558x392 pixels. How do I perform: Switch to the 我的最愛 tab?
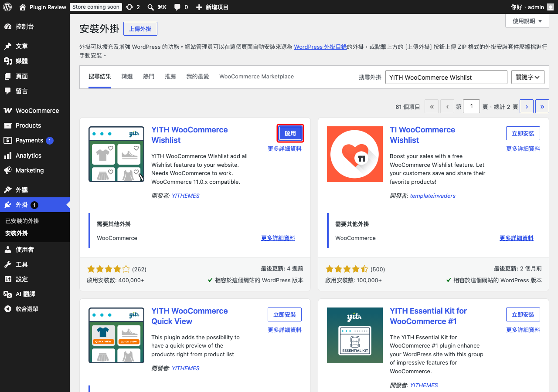(197, 77)
